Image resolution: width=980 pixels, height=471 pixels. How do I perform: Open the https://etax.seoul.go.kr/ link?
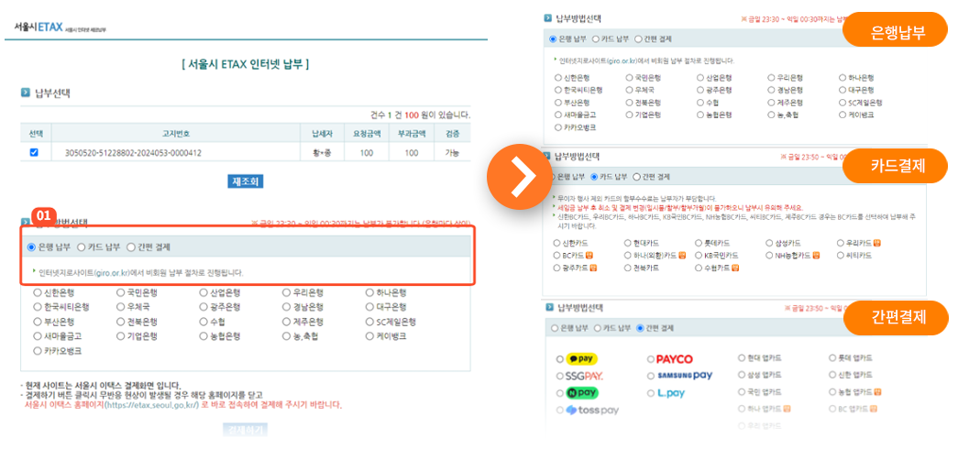(x=150, y=405)
